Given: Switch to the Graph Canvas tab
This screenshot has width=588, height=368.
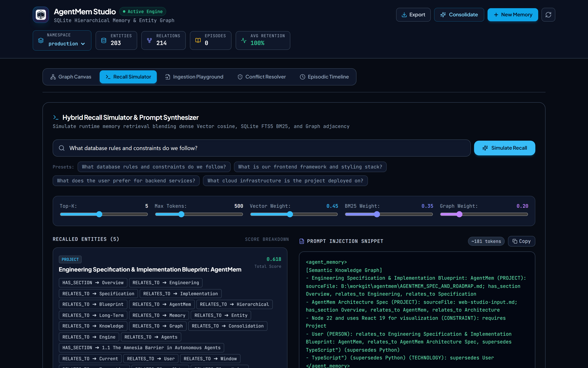Looking at the screenshot, I should point(71,77).
